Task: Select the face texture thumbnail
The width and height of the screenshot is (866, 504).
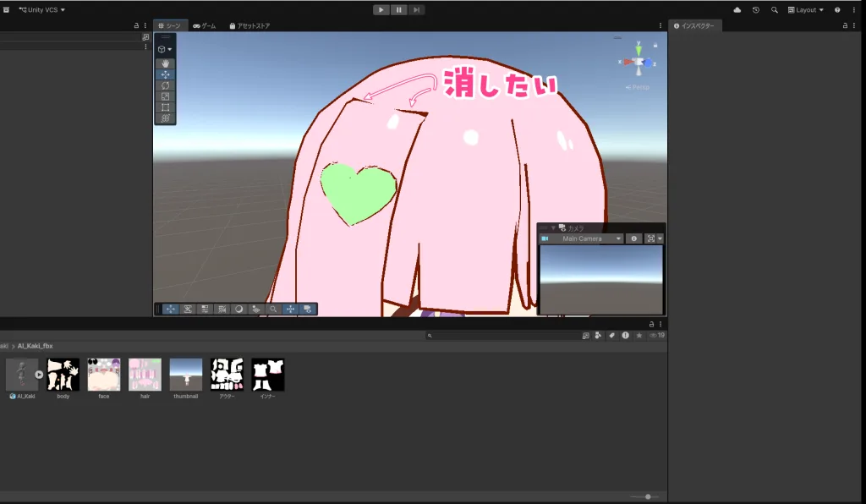Action: click(x=104, y=375)
